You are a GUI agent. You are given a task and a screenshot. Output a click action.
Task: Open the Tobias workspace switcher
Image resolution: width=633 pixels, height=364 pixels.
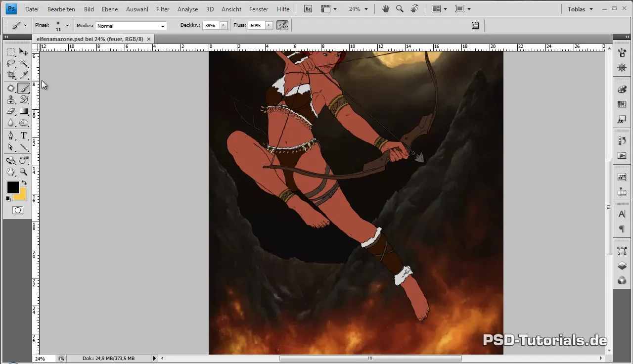click(x=580, y=9)
